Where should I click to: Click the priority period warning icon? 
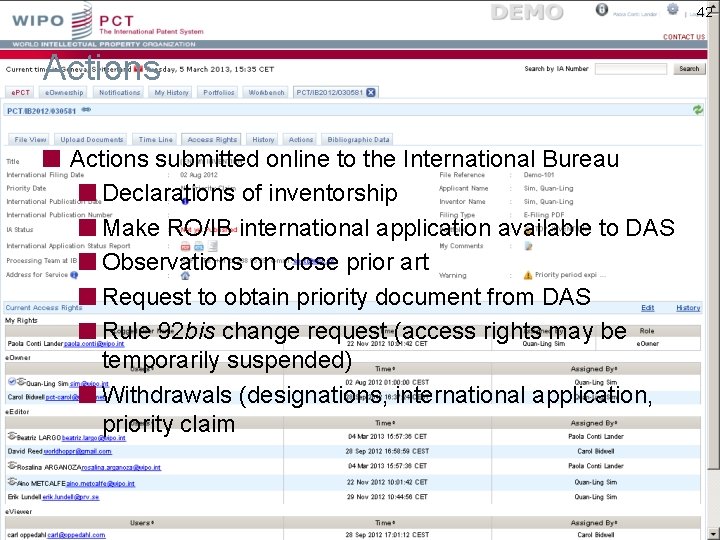click(528, 275)
